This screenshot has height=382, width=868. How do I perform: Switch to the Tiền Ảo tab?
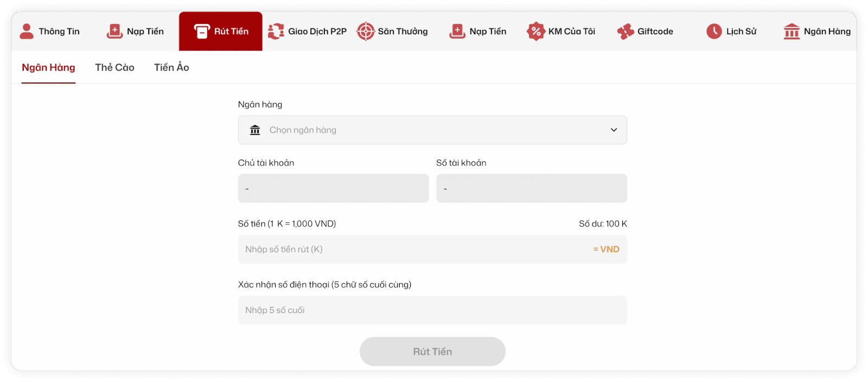pos(171,68)
